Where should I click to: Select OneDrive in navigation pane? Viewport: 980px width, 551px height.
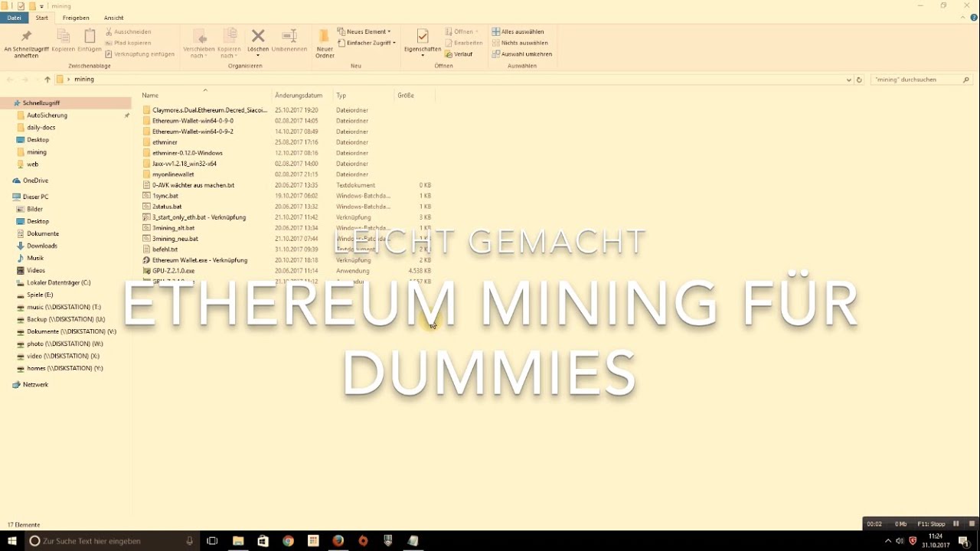tap(35, 181)
